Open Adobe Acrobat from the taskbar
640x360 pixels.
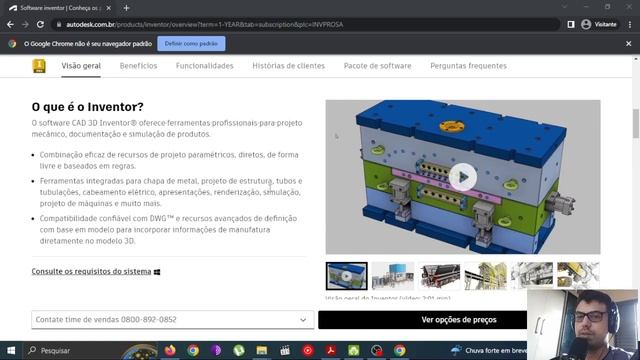click(x=331, y=351)
